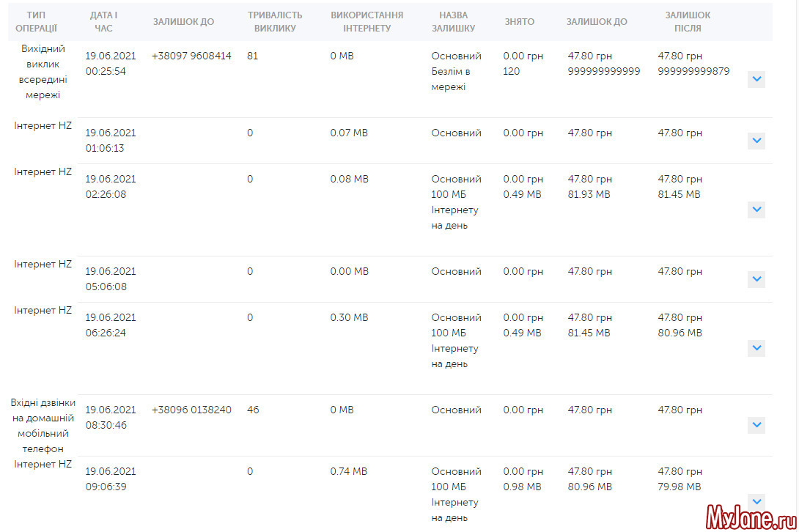The image size is (799, 532).
Task: Expand the 05:06:08 row with 0.00 MB usage
Action: coord(756,279)
